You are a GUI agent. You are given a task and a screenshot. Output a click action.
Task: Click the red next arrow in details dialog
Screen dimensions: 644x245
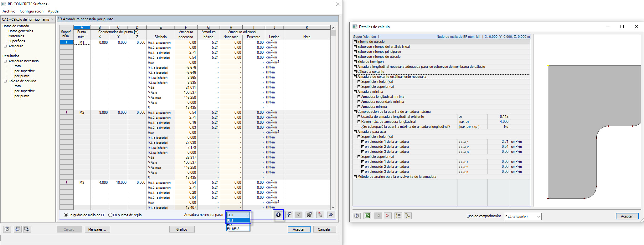388,216
